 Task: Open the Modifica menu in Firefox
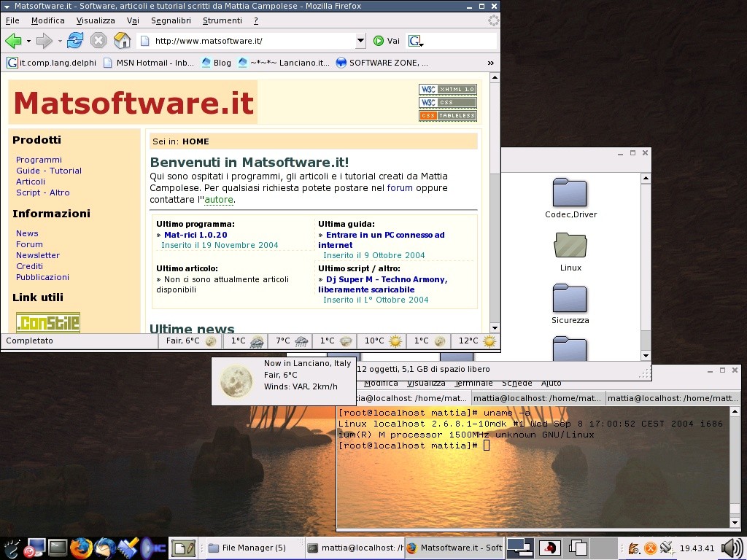(47, 20)
